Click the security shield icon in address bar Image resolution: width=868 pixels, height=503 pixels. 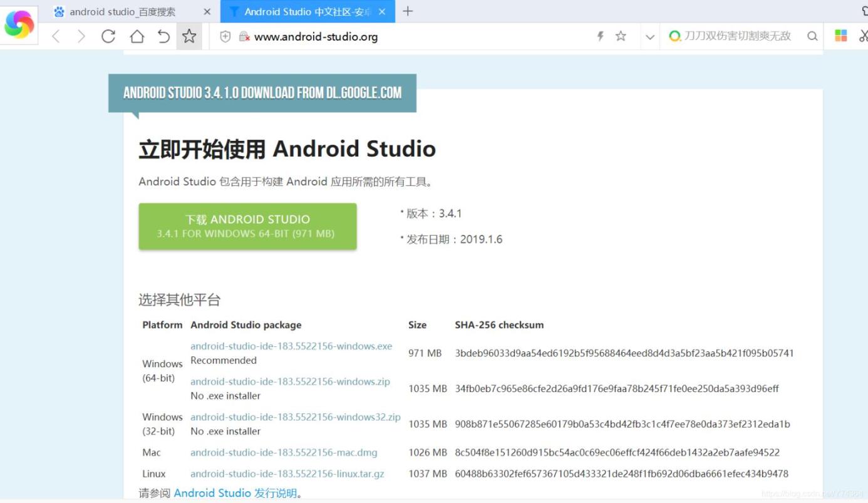[225, 36]
